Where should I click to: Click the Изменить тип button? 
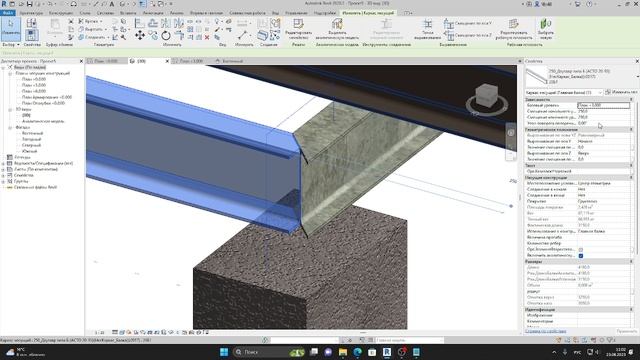(621, 93)
